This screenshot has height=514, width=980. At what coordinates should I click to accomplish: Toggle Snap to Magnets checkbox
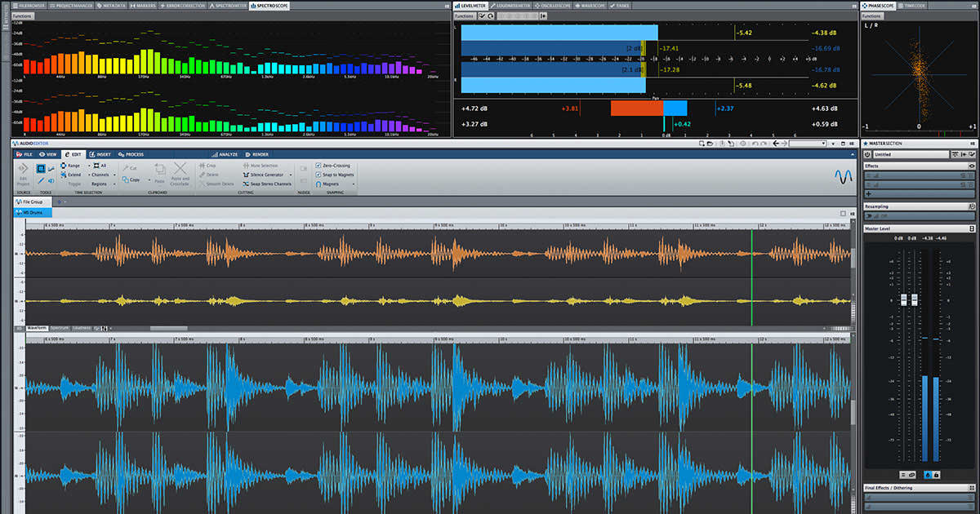click(x=318, y=175)
